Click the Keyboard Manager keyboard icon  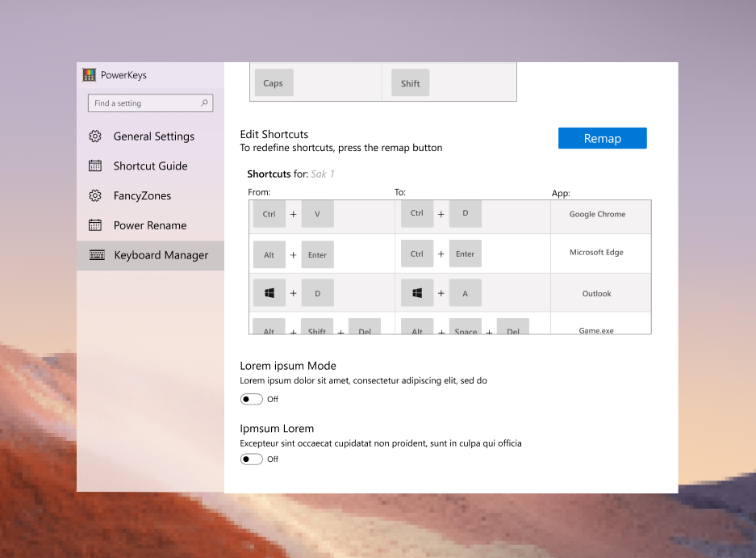coord(98,254)
